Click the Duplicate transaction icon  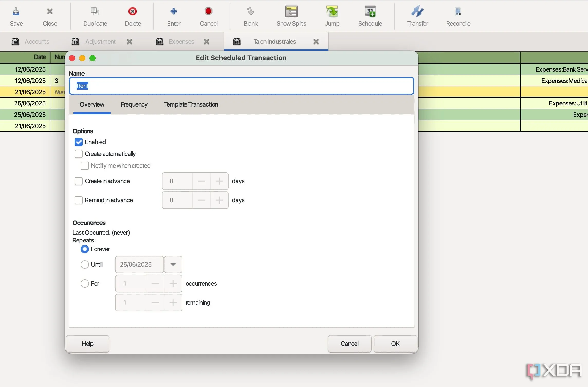click(95, 12)
